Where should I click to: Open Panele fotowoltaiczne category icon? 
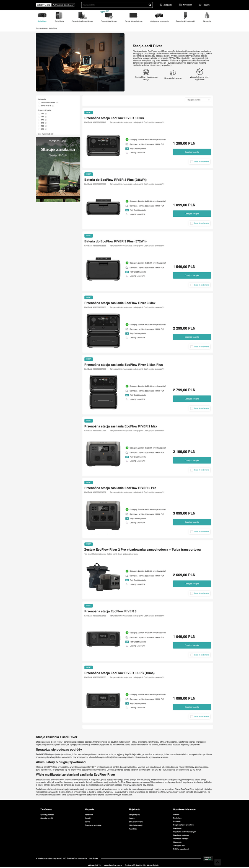[x=133, y=15]
